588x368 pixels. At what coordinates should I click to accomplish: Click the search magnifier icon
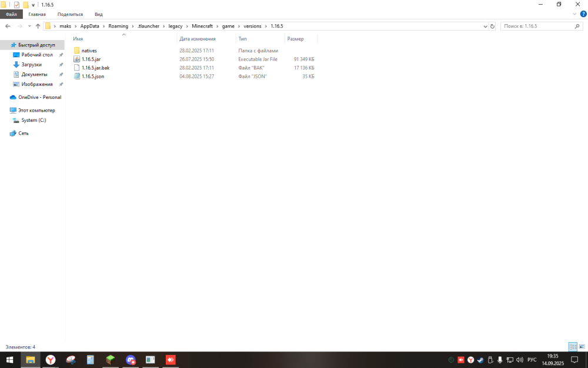(x=577, y=26)
